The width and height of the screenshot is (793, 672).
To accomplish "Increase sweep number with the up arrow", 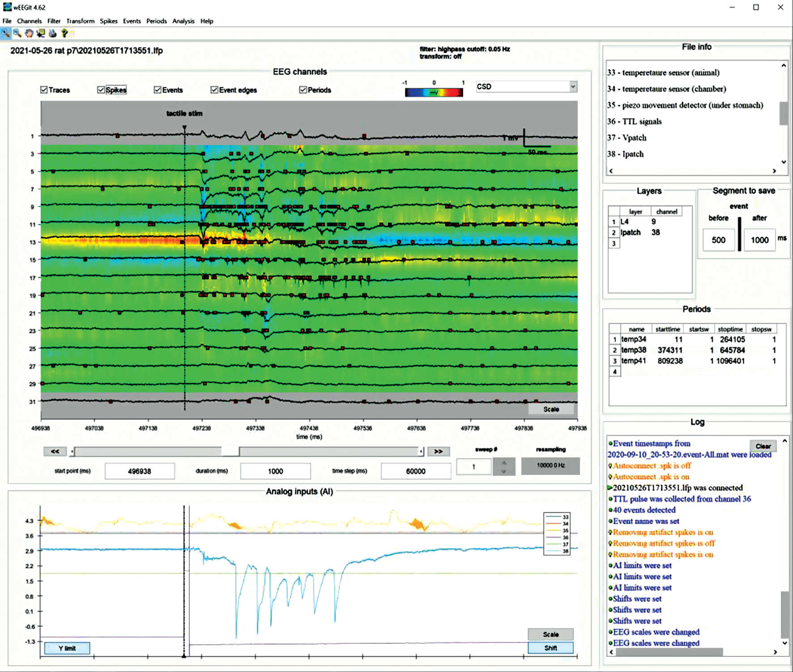I will [x=504, y=463].
